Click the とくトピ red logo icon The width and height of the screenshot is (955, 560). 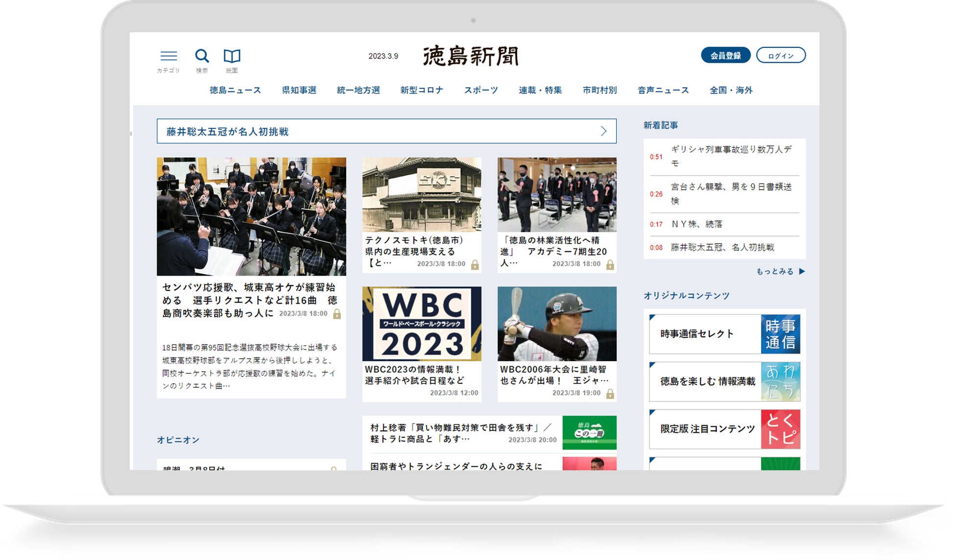tap(780, 429)
